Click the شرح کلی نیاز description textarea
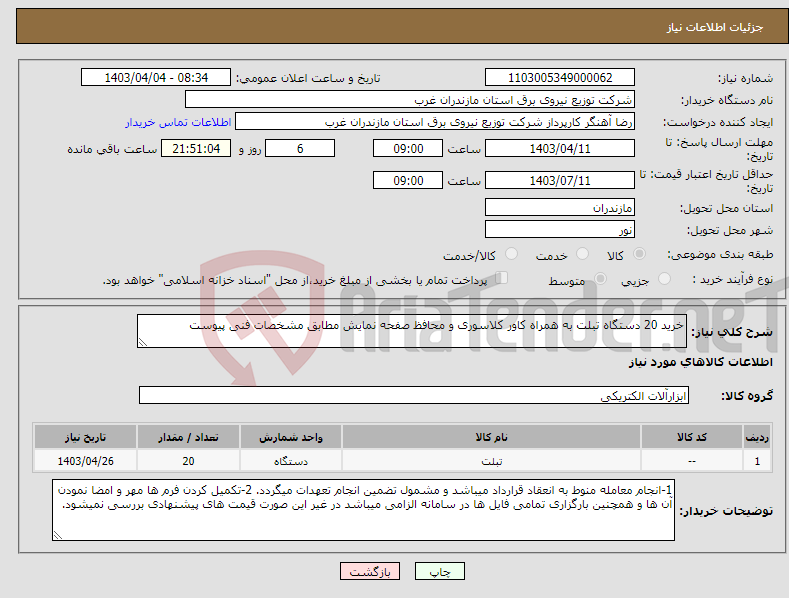Image resolution: width=789 pixels, height=598 pixels. coord(412,331)
